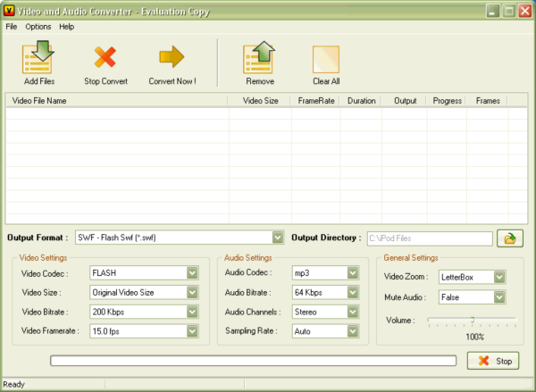Open the File menu
Image resolution: width=536 pixels, height=392 pixels.
(12, 27)
